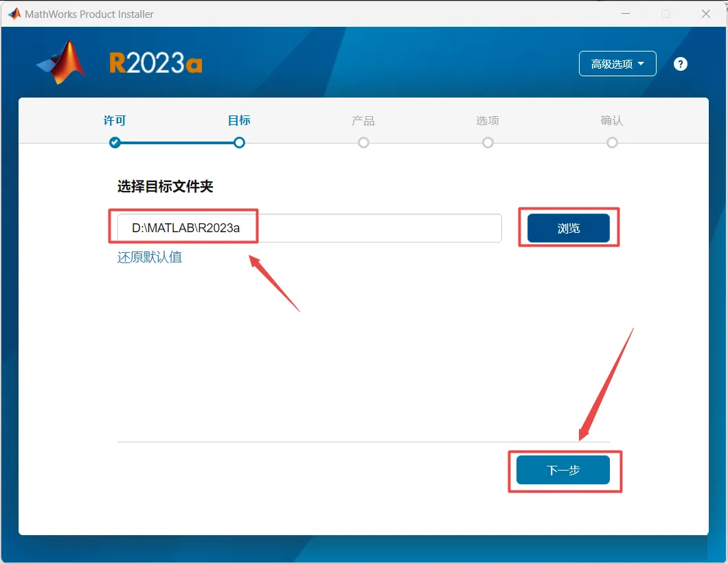Image resolution: width=728 pixels, height=564 pixels.
Task: Click the 目标 step circle marker
Action: [239, 143]
